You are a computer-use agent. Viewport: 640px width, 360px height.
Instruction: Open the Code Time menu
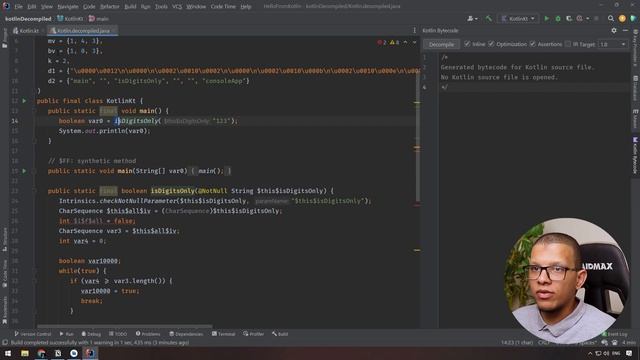pyautogui.click(x=223, y=7)
